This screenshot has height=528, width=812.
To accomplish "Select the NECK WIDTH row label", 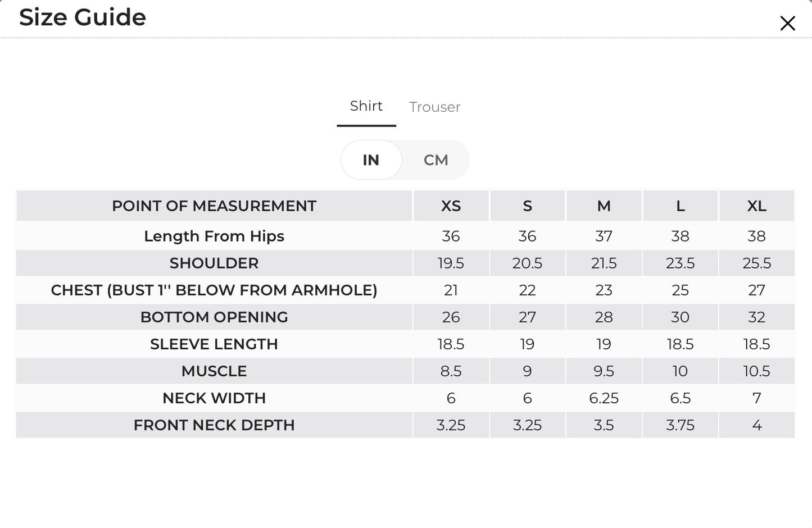I will tap(214, 398).
